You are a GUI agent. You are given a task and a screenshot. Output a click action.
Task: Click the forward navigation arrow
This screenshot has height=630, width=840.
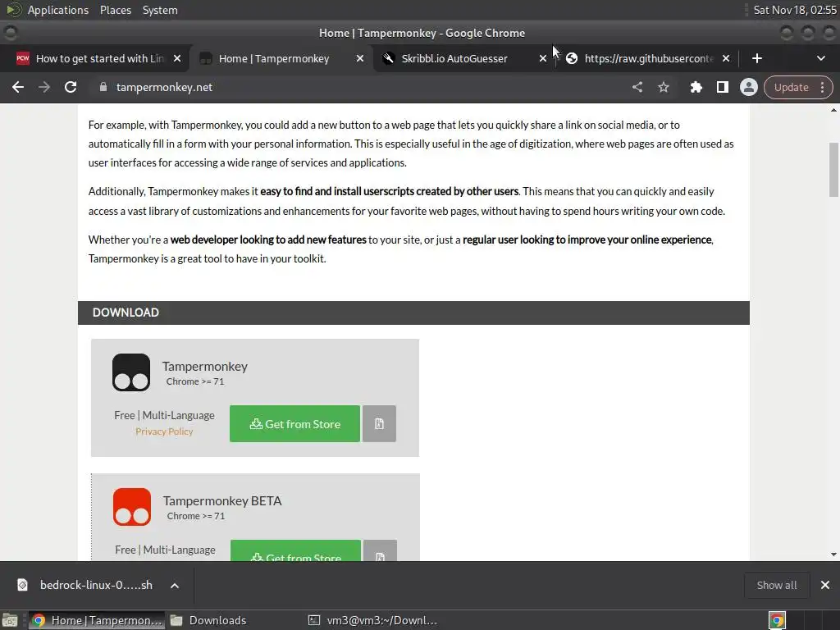(x=44, y=87)
